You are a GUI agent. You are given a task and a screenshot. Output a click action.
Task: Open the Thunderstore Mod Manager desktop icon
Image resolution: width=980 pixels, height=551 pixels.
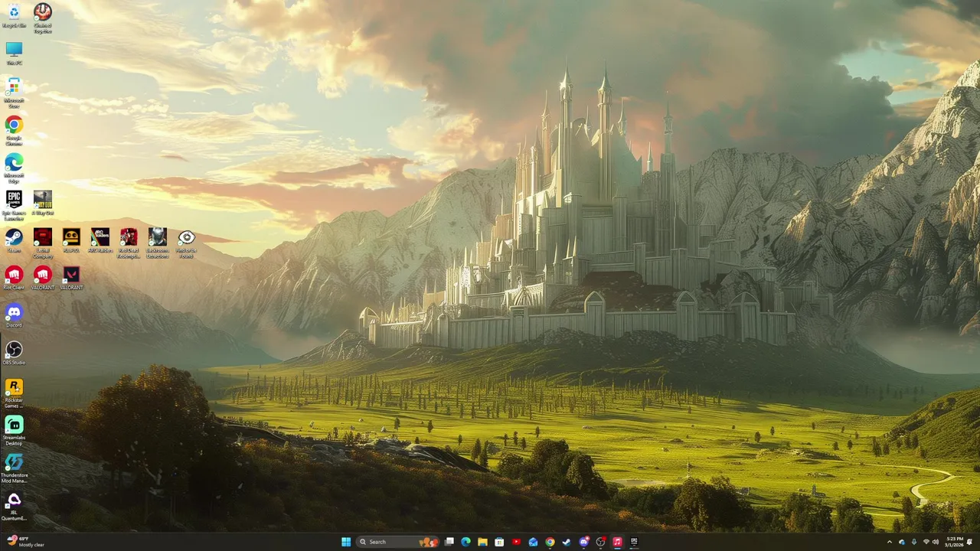pyautogui.click(x=14, y=468)
